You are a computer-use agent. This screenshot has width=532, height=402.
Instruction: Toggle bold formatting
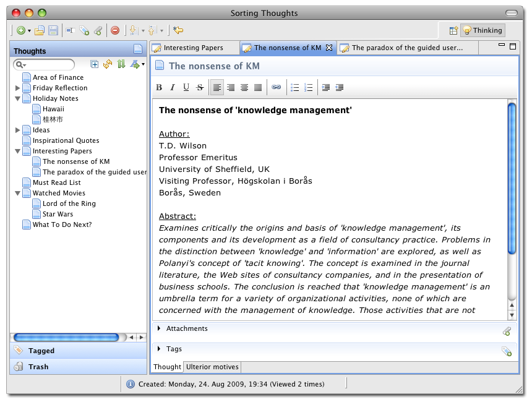pyautogui.click(x=159, y=88)
